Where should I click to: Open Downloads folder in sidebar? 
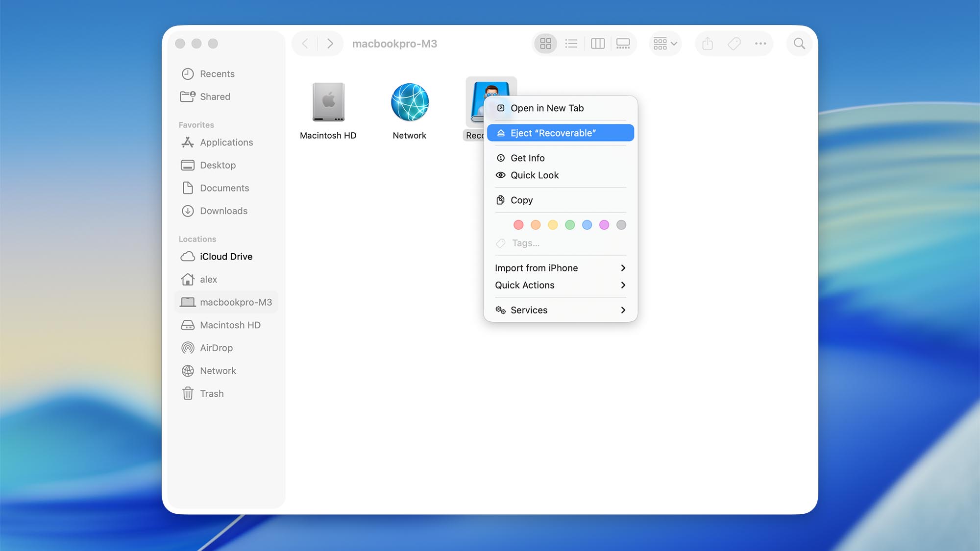223,211
